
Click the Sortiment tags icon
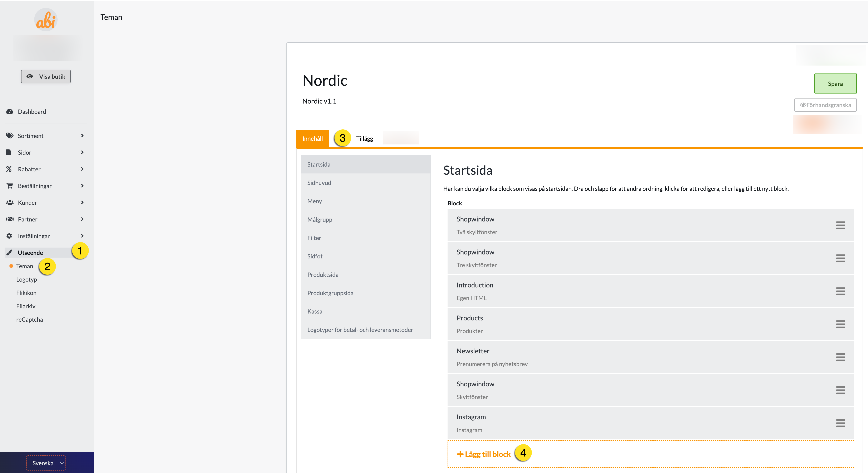pyautogui.click(x=9, y=135)
